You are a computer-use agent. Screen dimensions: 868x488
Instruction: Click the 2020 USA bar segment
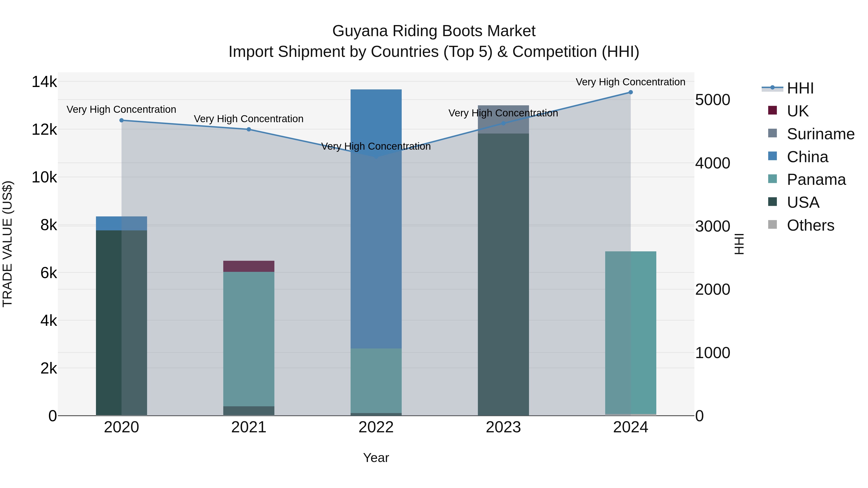pyautogui.click(x=122, y=323)
